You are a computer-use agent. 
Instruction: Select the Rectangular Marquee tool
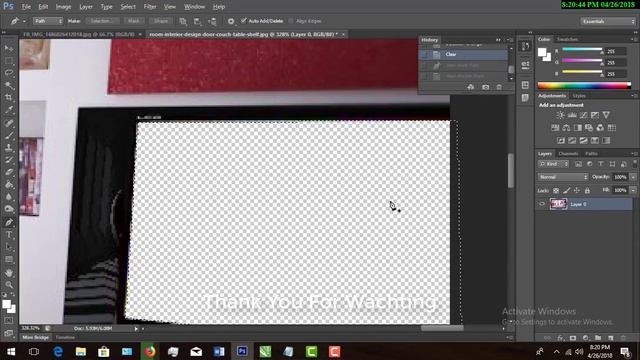(9, 61)
